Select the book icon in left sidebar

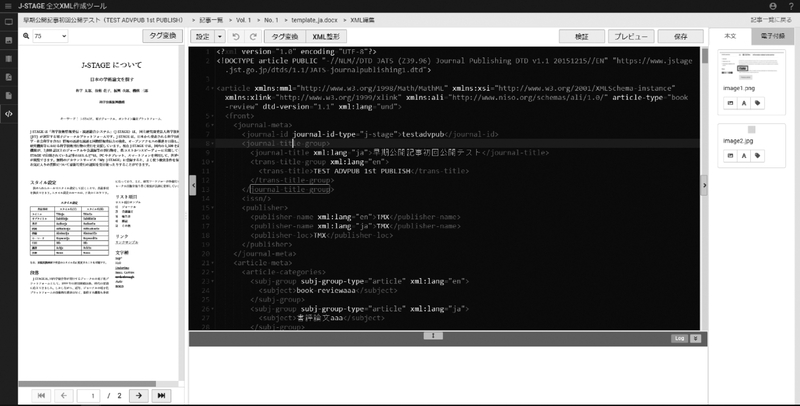tap(9, 59)
